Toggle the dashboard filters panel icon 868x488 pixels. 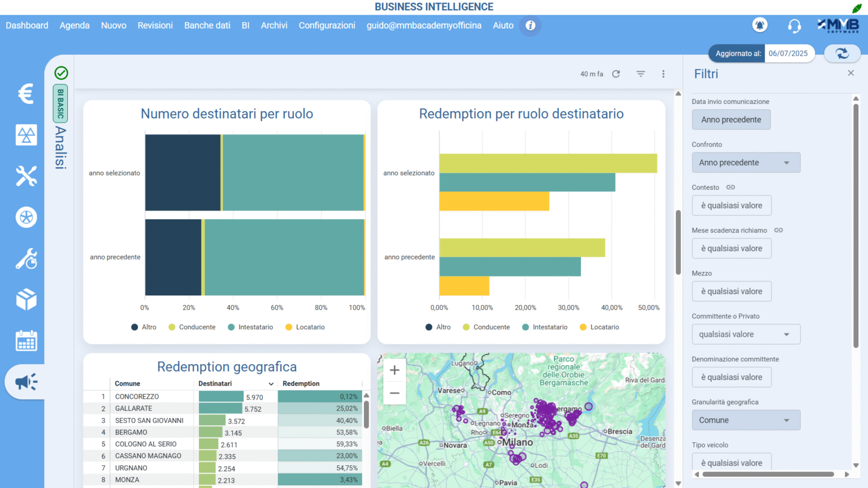point(640,74)
